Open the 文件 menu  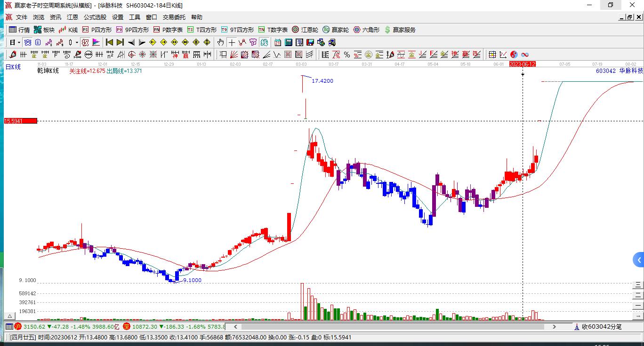(x=22, y=17)
